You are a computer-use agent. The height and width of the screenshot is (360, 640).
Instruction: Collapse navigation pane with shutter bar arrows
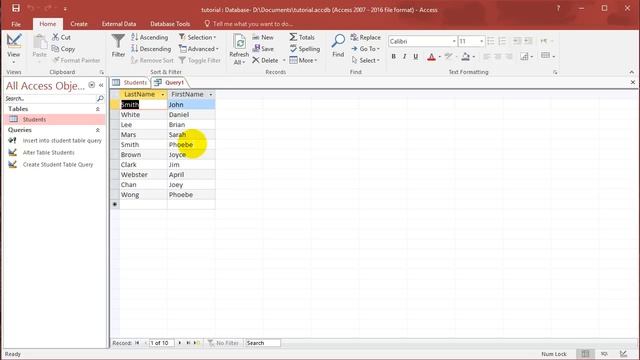coord(101,85)
